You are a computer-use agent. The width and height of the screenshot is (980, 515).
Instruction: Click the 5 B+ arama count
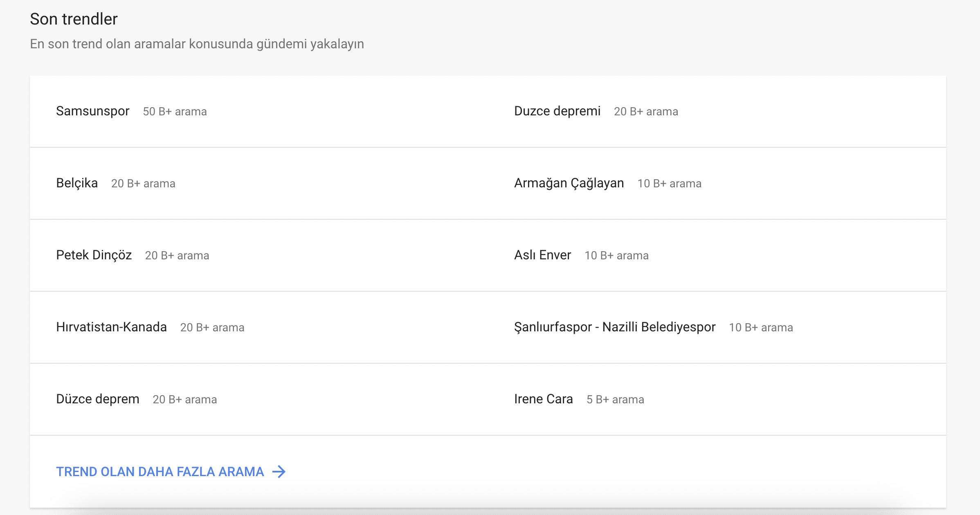[x=615, y=400]
